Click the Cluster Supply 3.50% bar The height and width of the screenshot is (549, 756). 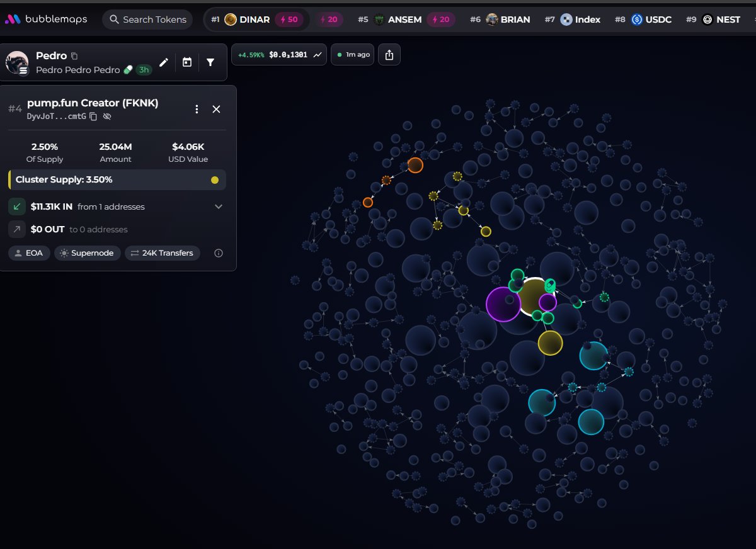(117, 179)
